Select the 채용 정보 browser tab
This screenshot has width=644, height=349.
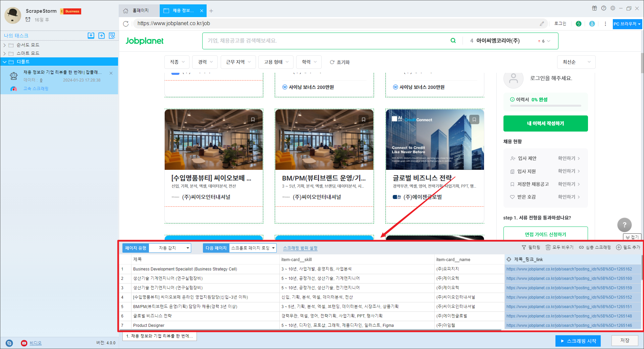coord(183,11)
